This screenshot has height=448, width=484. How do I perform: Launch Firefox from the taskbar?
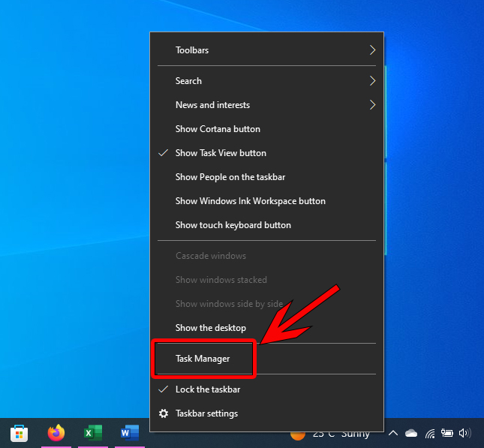pyautogui.click(x=56, y=432)
